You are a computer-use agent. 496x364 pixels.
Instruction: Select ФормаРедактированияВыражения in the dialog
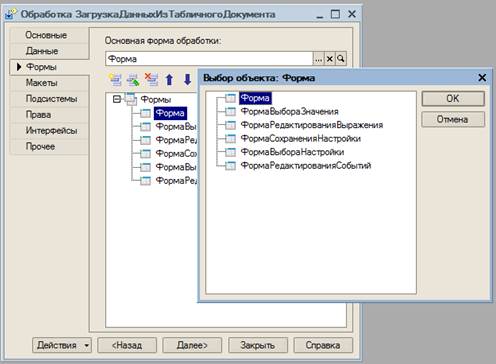(x=312, y=125)
